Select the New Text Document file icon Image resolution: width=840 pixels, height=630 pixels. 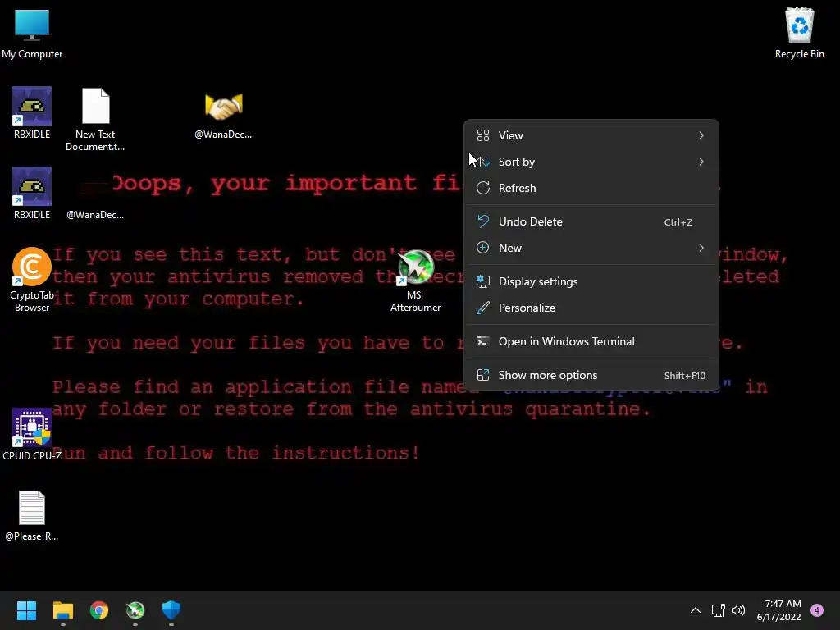coord(95,120)
